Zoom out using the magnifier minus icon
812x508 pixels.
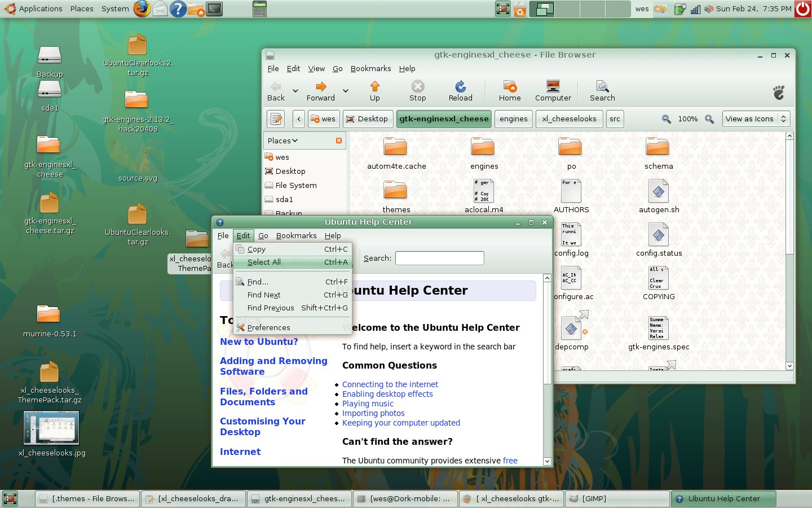point(667,119)
